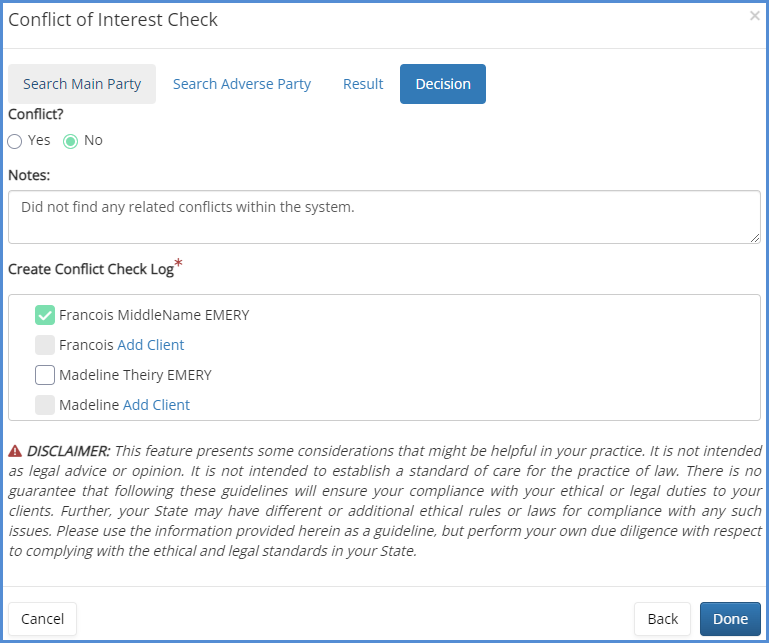Viewport: 769px width, 643px height.
Task: Go to the Result tab
Action: point(363,84)
